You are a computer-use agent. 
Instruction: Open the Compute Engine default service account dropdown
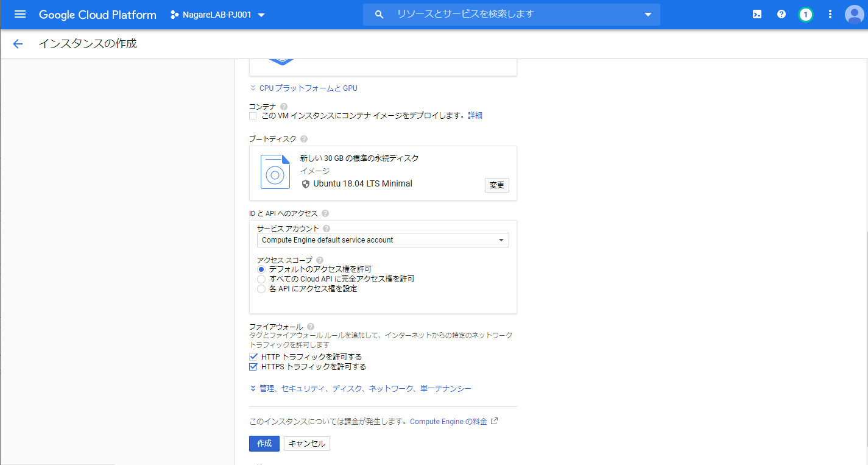[383, 240]
